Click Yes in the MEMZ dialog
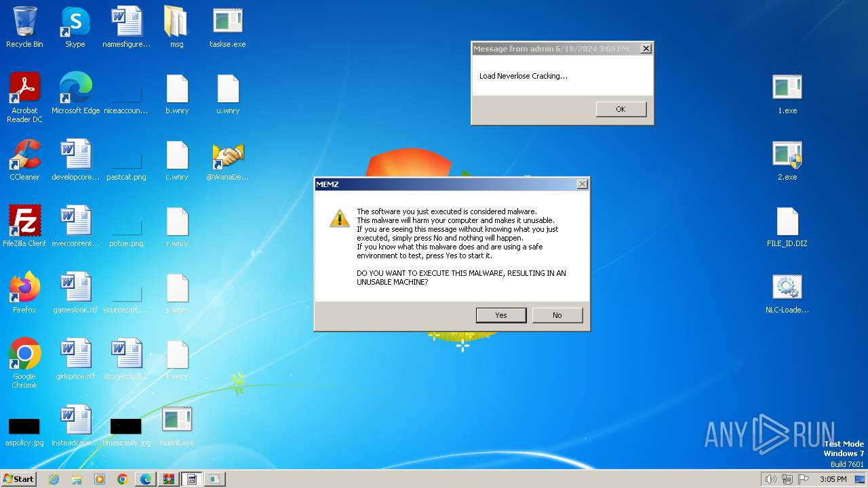The image size is (868, 488). (501, 315)
